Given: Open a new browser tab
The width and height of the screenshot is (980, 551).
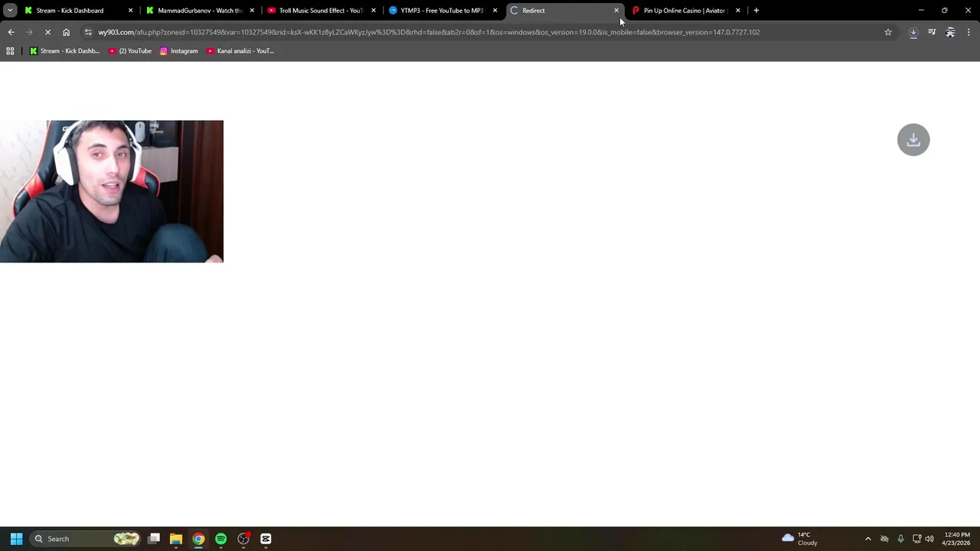Looking at the screenshot, I should point(756,11).
